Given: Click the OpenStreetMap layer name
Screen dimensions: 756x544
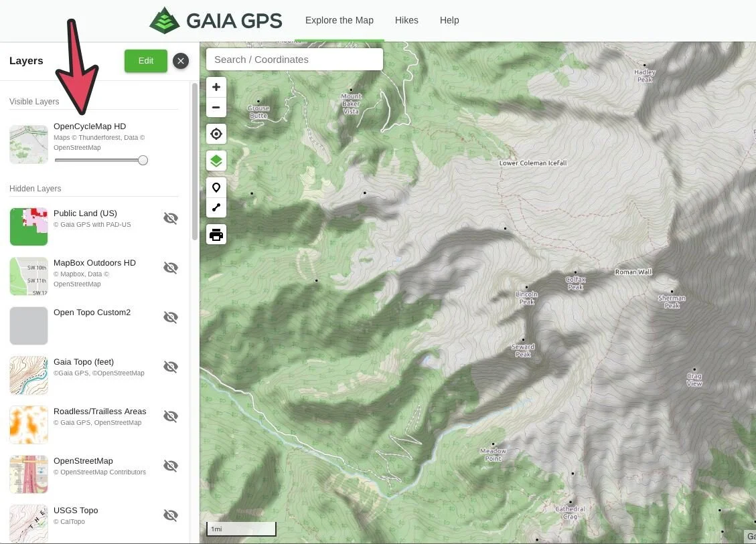Looking at the screenshot, I should click(84, 461).
